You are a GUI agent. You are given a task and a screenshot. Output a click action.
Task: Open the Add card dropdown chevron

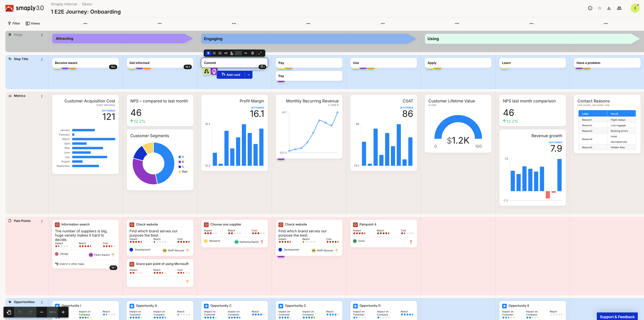[248, 75]
